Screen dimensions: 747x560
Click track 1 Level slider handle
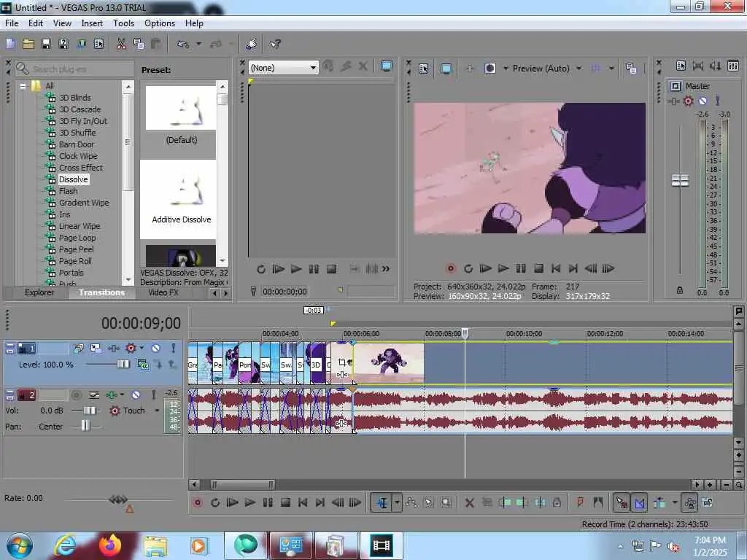point(123,365)
